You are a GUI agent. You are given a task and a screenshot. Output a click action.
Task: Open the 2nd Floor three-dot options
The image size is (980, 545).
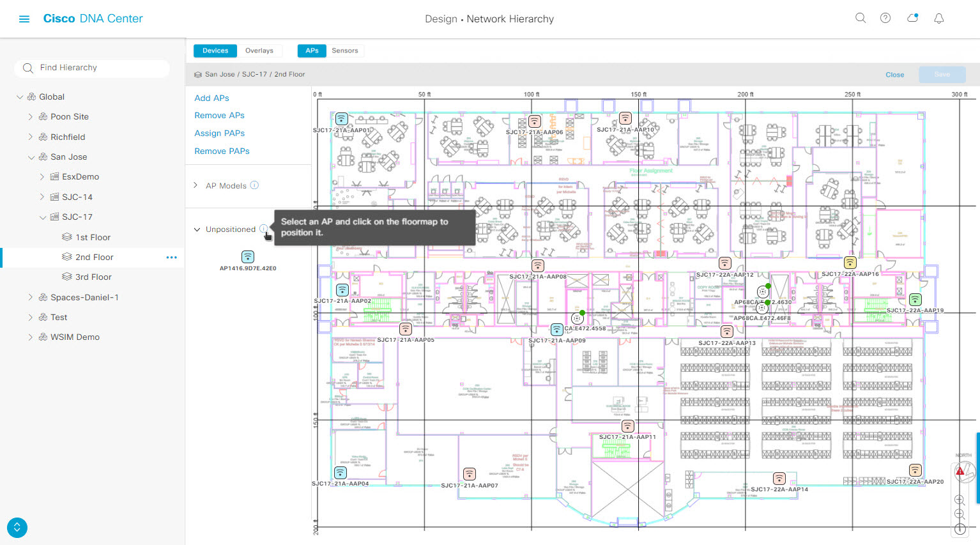(x=171, y=257)
